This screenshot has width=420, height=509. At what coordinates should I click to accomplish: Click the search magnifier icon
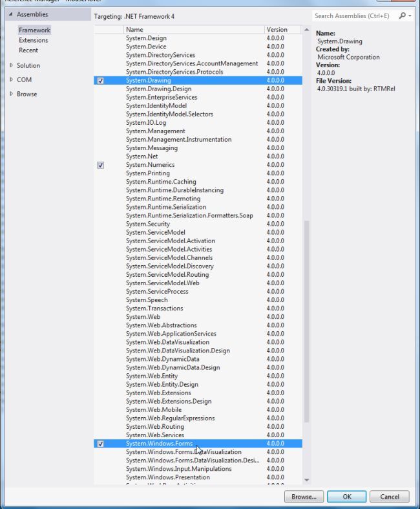[x=402, y=16]
